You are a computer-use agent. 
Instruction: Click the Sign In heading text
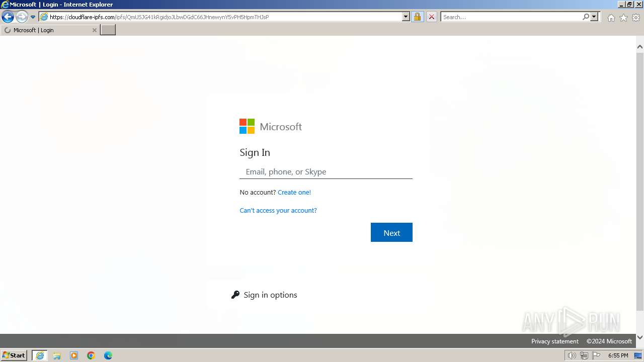click(255, 152)
